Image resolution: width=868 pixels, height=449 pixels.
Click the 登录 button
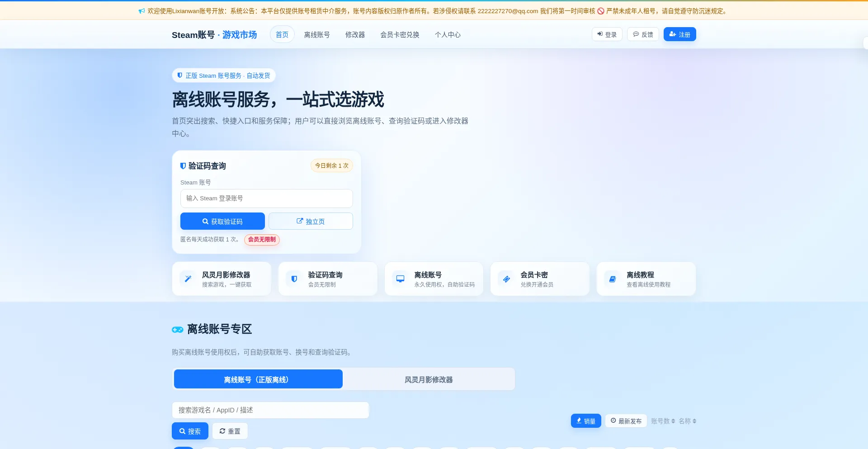coord(607,34)
